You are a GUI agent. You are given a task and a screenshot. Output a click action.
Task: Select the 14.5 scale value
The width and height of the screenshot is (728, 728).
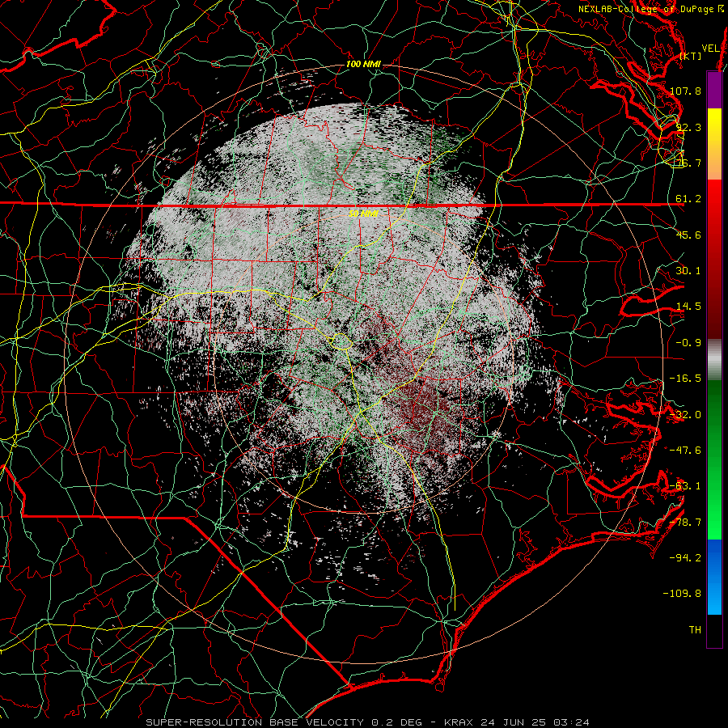tap(689, 307)
